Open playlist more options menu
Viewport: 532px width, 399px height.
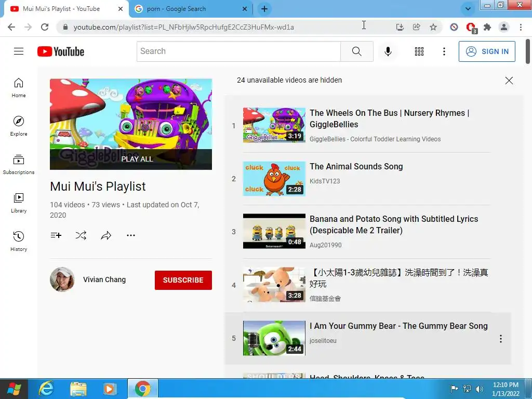[130, 235]
